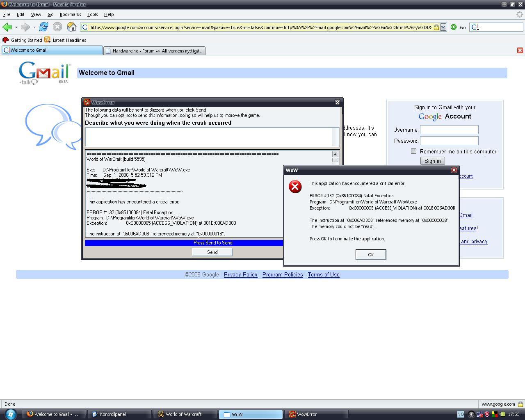The image size is (525, 420).
Task: Click the NVIDIA tray icon
Action: click(x=502, y=414)
